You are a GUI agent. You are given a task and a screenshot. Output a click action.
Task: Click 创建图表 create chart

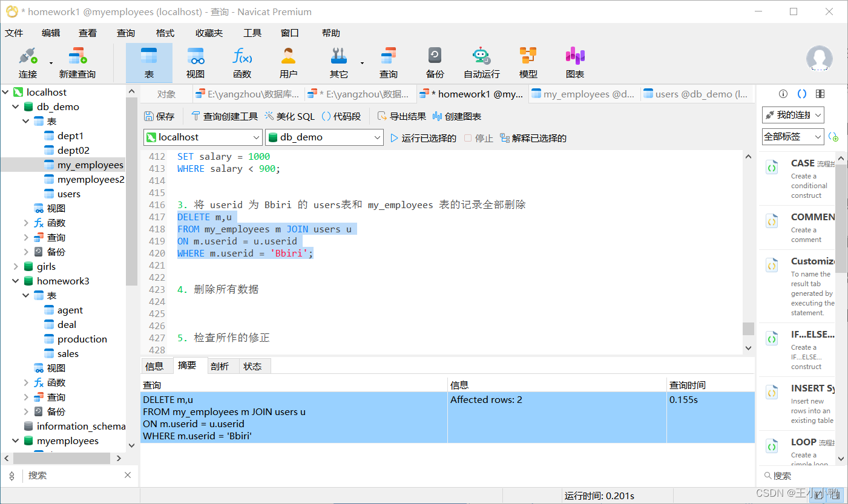click(457, 116)
